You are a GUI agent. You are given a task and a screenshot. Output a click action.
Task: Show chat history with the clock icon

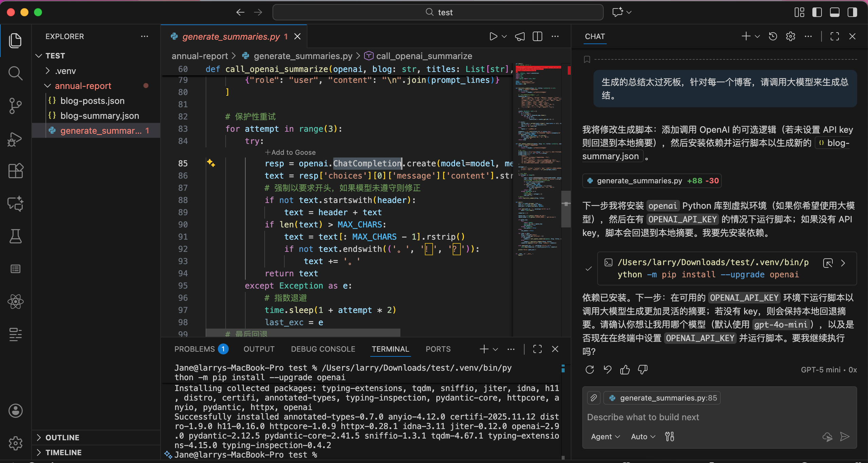(x=773, y=36)
